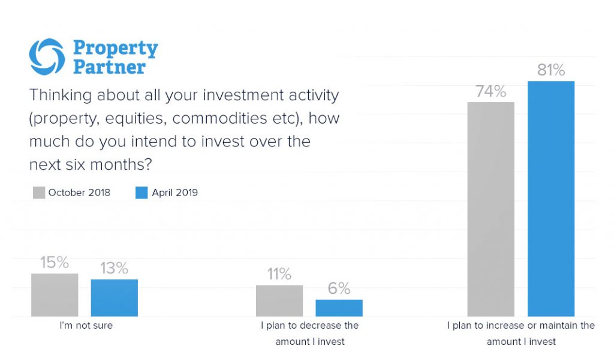Screen dimensions: 614x364
Task: Select the grey October 2018 legend swatch
Action: click(39, 192)
